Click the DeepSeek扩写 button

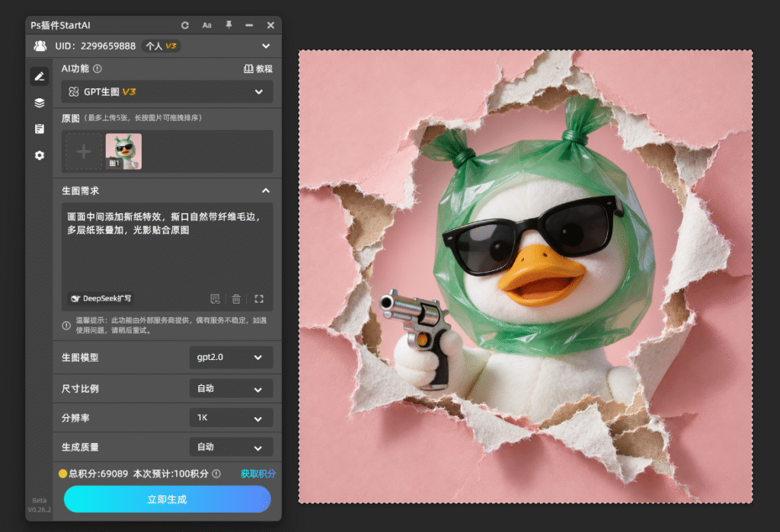(x=101, y=298)
